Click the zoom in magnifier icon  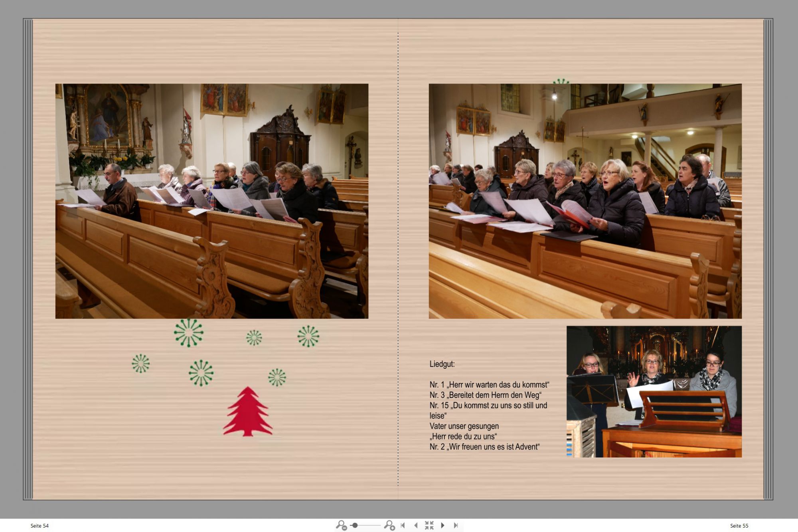[389, 525]
